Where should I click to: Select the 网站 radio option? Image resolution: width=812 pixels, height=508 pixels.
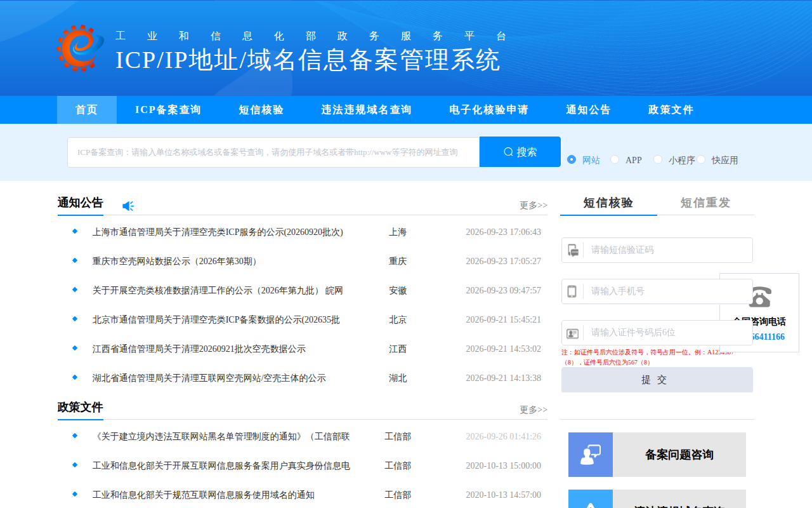[x=572, y=159]
